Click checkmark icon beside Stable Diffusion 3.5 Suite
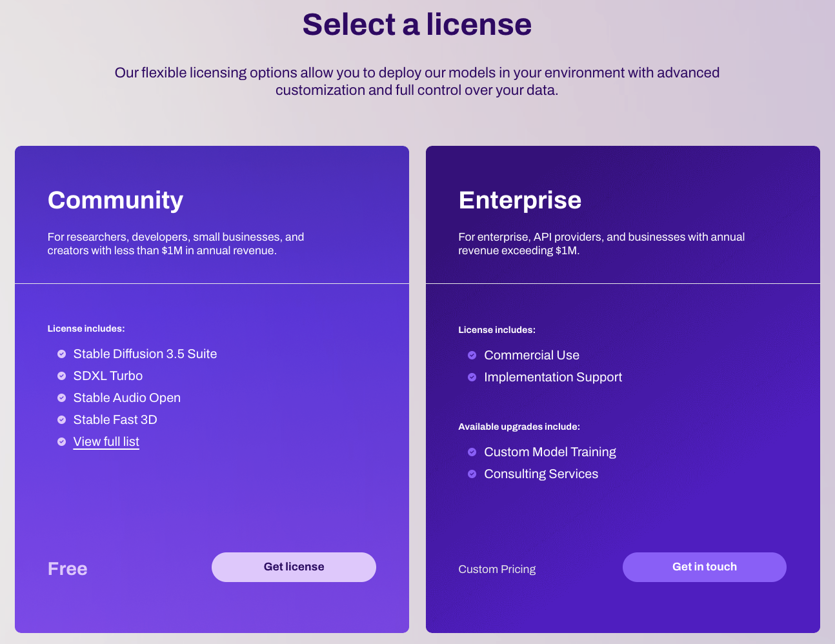The width and height of the screenshot is (835, 644). pyautogui.click(x=62, y=354)
